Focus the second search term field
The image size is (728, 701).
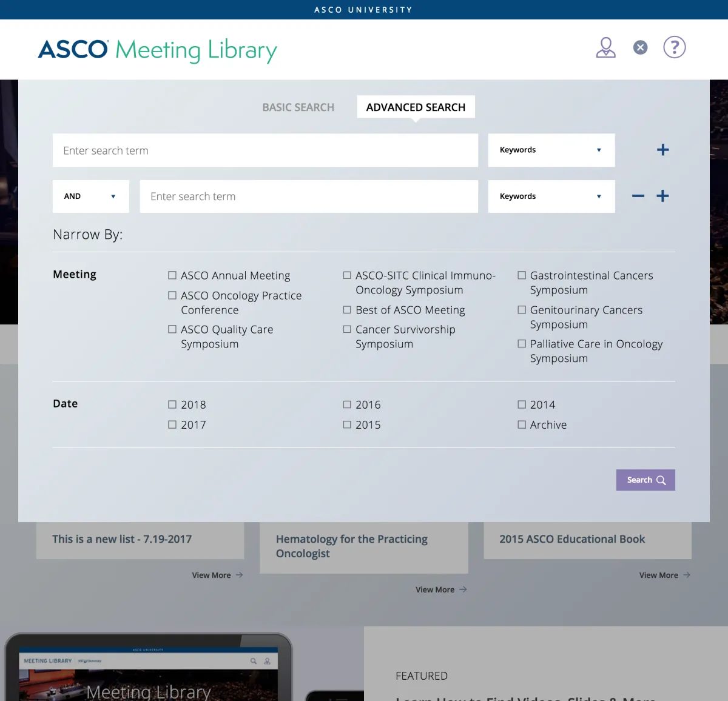pyautogui.click(x=309, y=196)
